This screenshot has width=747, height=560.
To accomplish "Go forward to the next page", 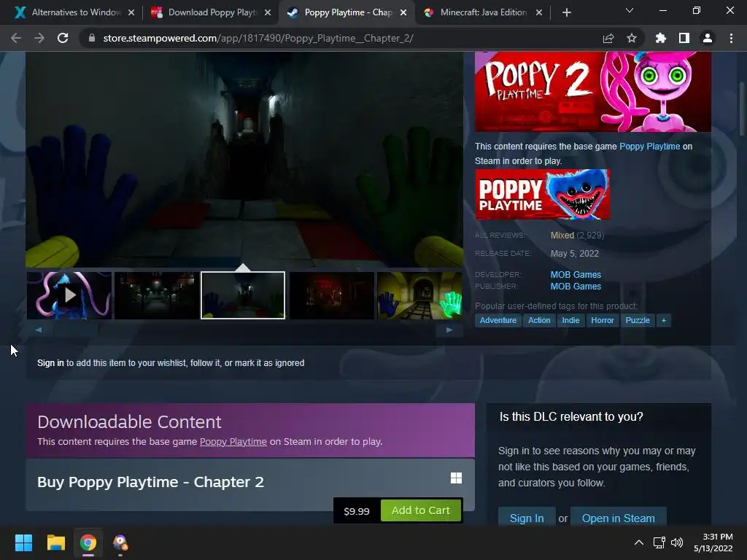I will point(39,38).
